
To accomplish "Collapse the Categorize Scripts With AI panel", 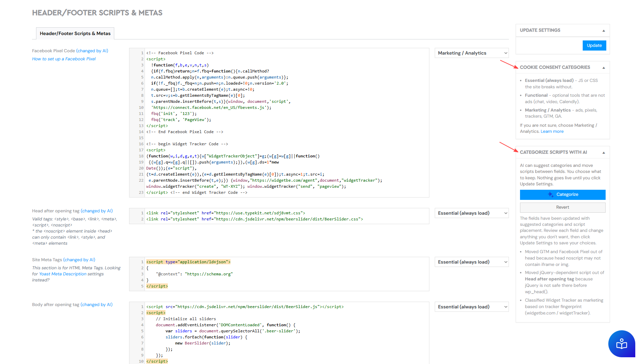I will pos(604,152).
